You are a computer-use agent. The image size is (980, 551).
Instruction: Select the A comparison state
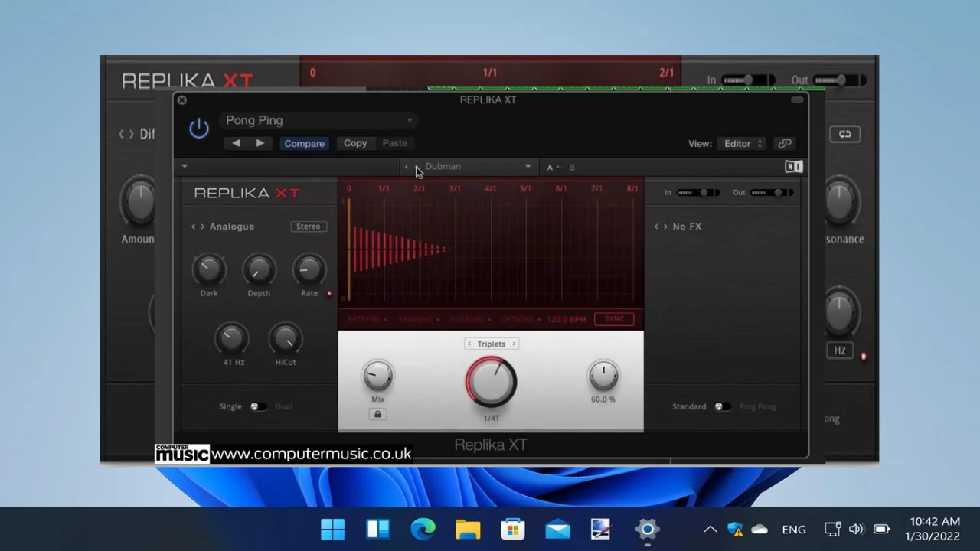(550, 167)
